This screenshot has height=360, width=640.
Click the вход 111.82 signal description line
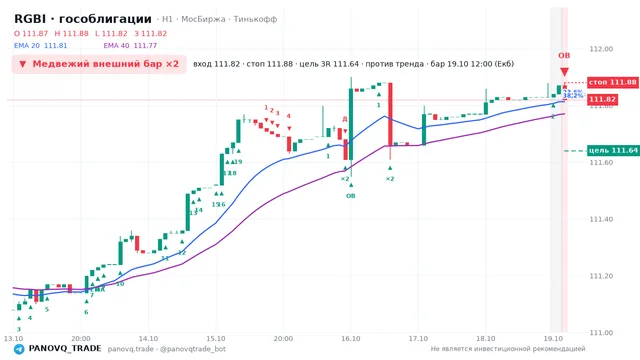click(x=353, y=64)
